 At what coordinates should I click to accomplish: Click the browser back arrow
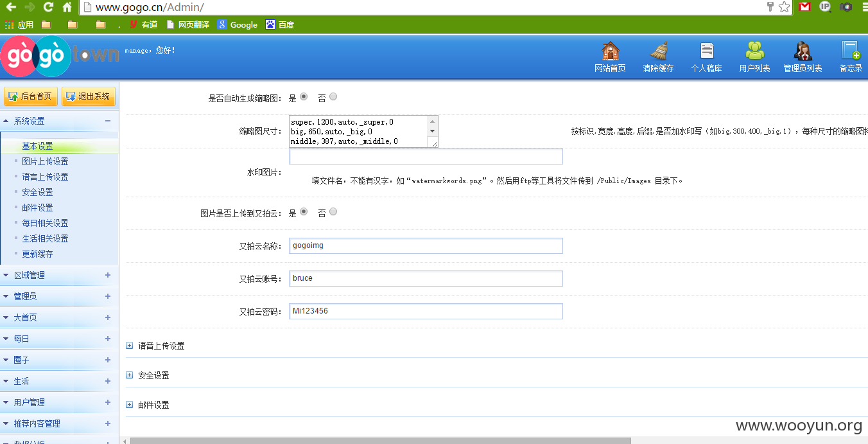coord(11,7)
